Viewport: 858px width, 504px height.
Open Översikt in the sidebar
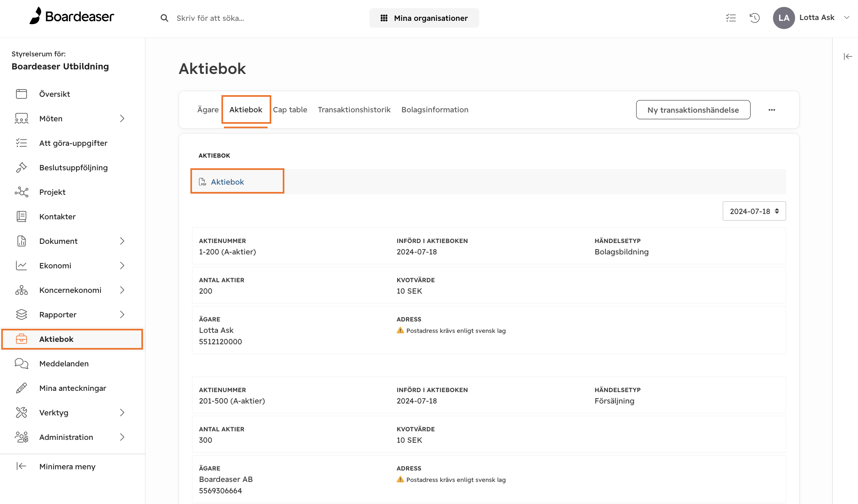tap(54, 94)
